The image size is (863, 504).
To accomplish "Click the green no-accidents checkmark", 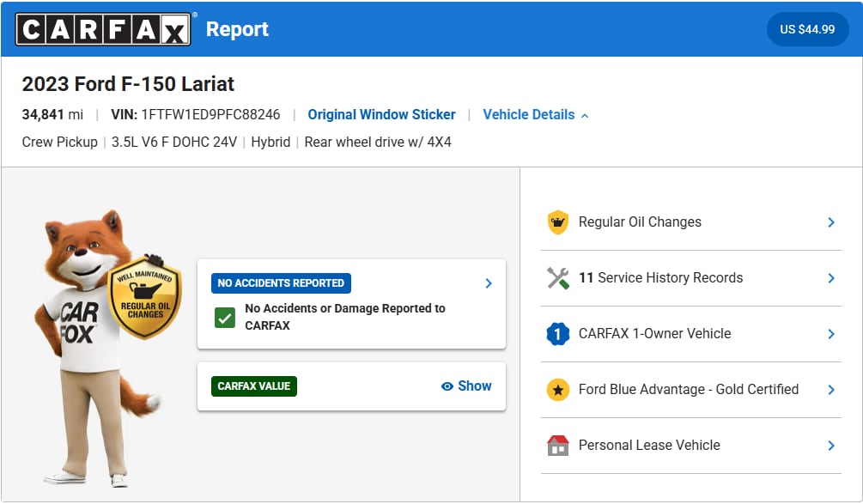I will click(225, 318).
